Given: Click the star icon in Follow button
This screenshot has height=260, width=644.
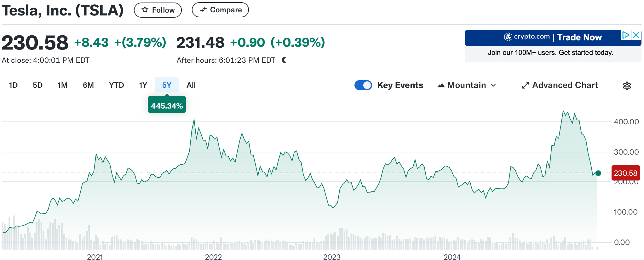Looking at the screenshot, I should 145,10.
